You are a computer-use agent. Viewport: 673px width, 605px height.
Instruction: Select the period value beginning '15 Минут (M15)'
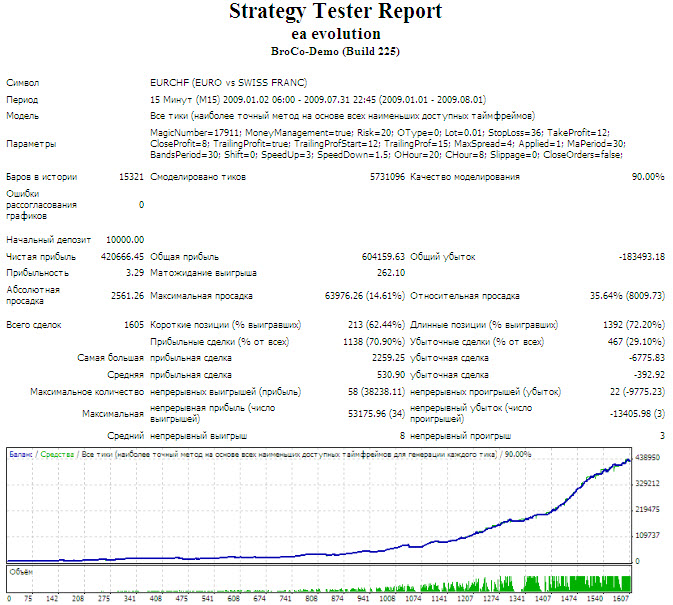[x=318, y=100]
